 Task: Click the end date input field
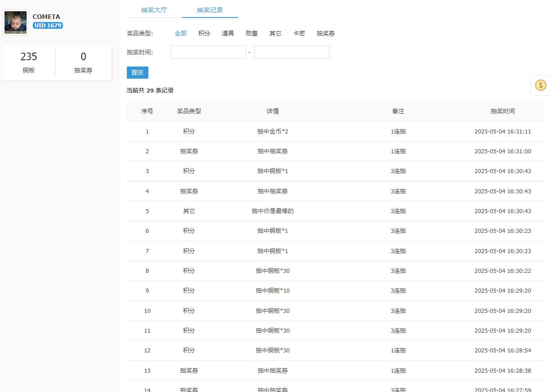[x=292, y=52]
